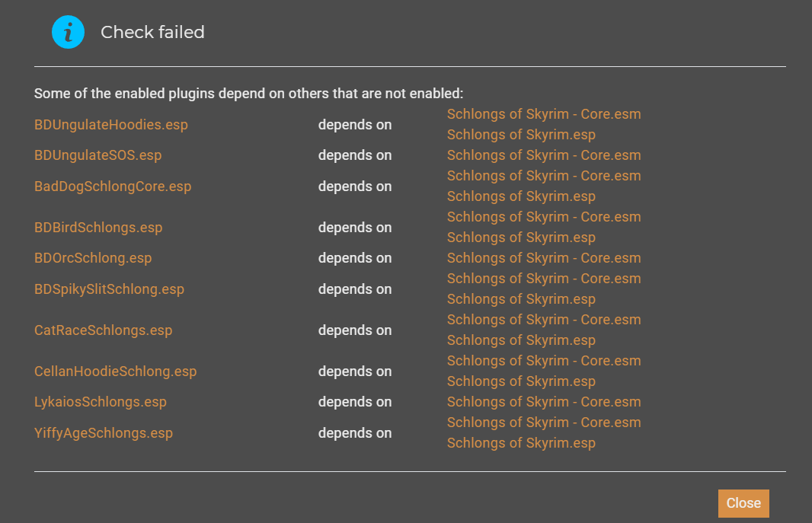812x523 pixels.
Task: Click Core.esm dependency for CatRaceSchlongs.esp
Action: tap(544, 320)
